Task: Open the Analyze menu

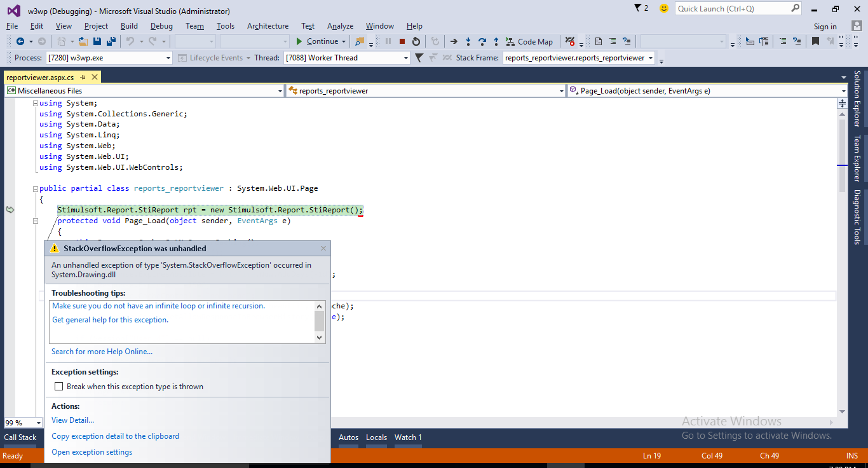Action: [340, 26]
